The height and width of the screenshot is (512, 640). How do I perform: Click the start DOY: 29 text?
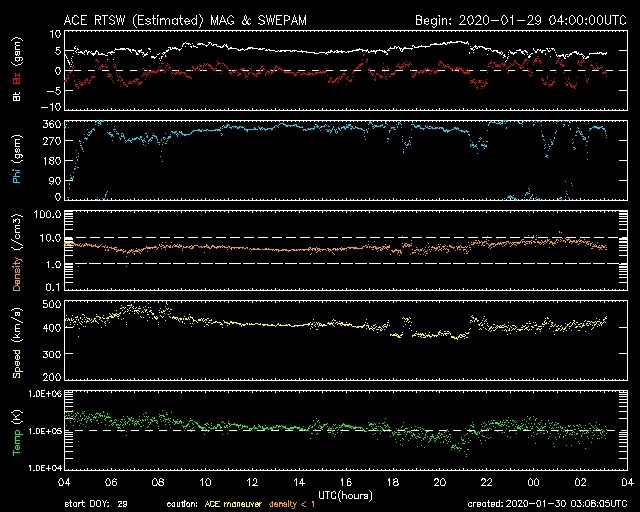(95, 504)
